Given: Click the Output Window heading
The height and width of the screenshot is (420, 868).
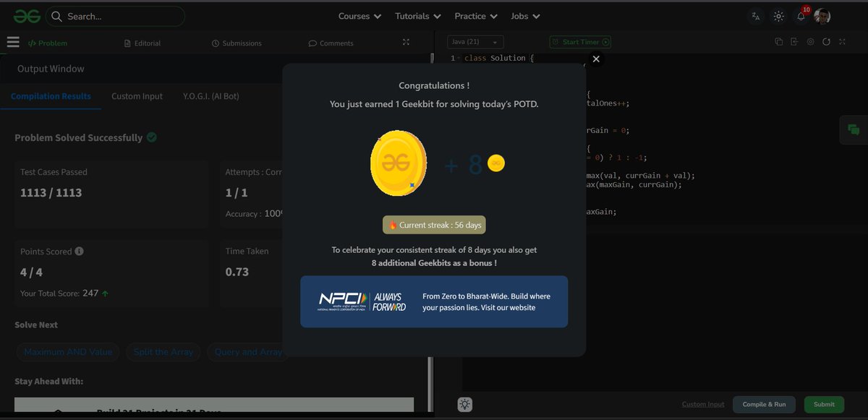Looking at the screenshot, I should click(x=51, y=69).
